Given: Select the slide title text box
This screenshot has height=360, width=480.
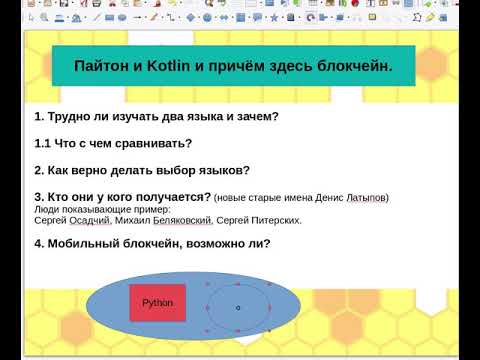Looking at the screenshot, I should click(x=233, y=66).
